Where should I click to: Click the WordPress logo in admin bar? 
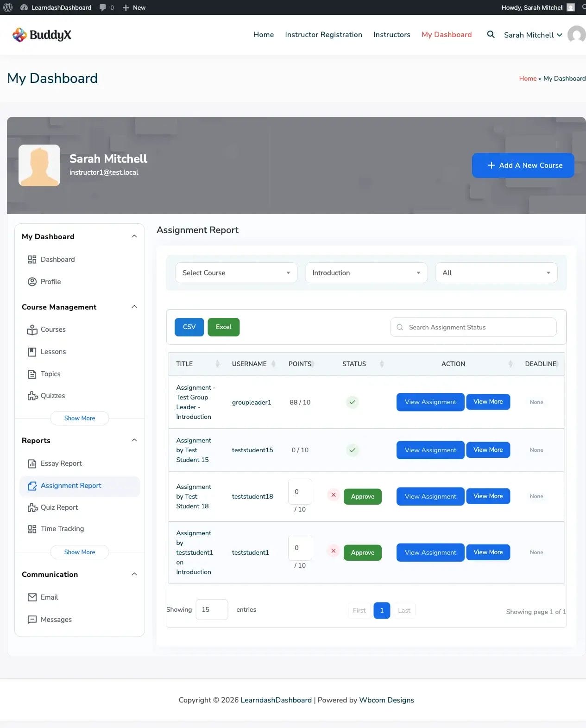coord(8,7)
